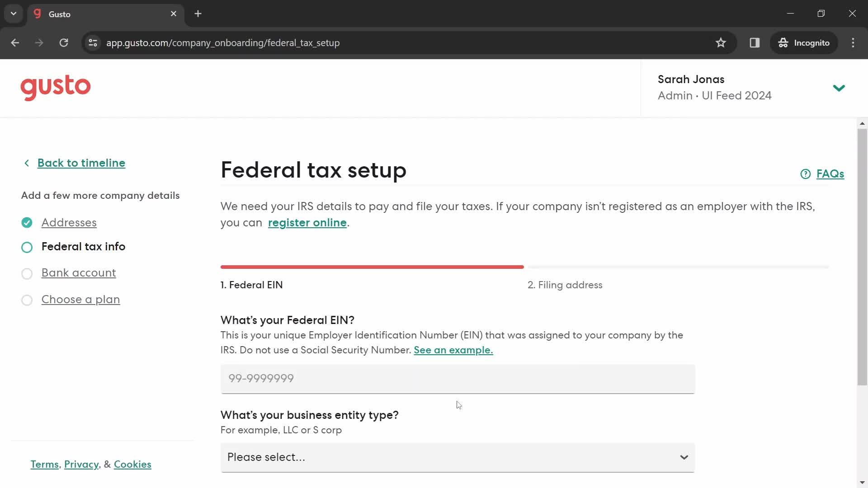Click the See an example link
This screenshot has height=488, width=868.
point(453,350)
